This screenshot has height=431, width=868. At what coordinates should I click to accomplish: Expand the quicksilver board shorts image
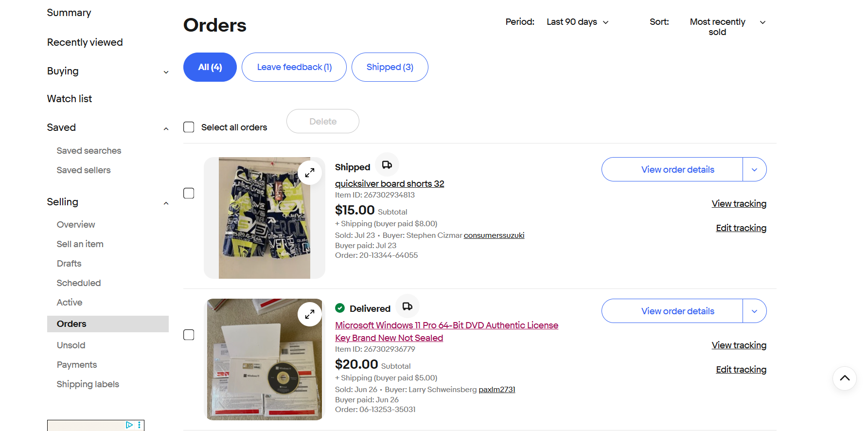(x=310, y=173)
